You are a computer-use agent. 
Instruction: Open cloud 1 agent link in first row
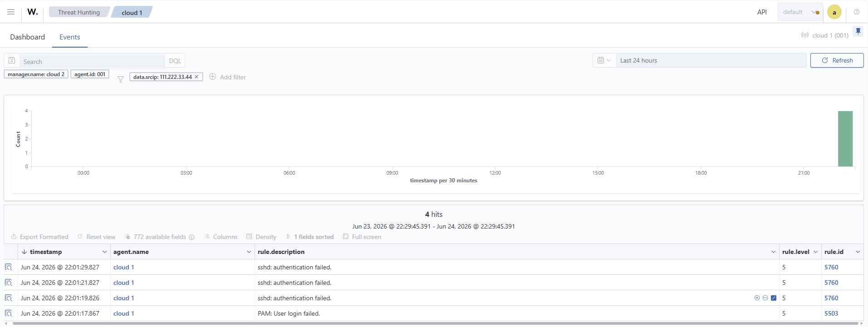click(x=123, y=267)
